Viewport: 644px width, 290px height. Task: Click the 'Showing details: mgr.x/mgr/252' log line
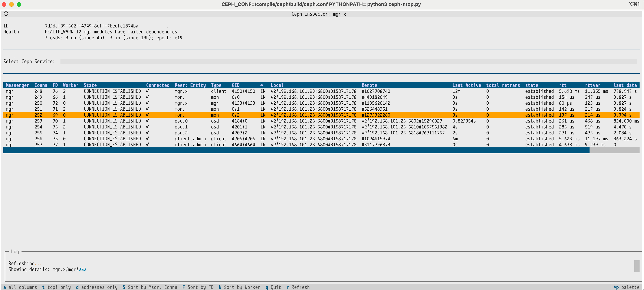(x=47, y=269)
